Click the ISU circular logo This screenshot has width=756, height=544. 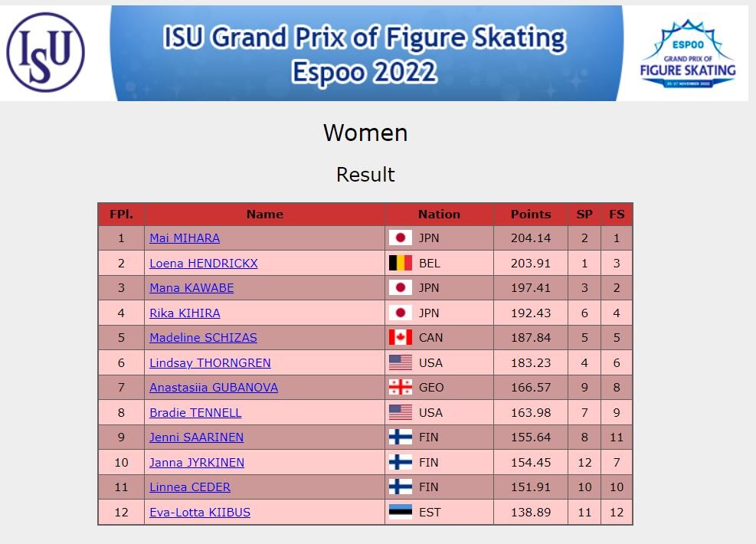[46, 52]
